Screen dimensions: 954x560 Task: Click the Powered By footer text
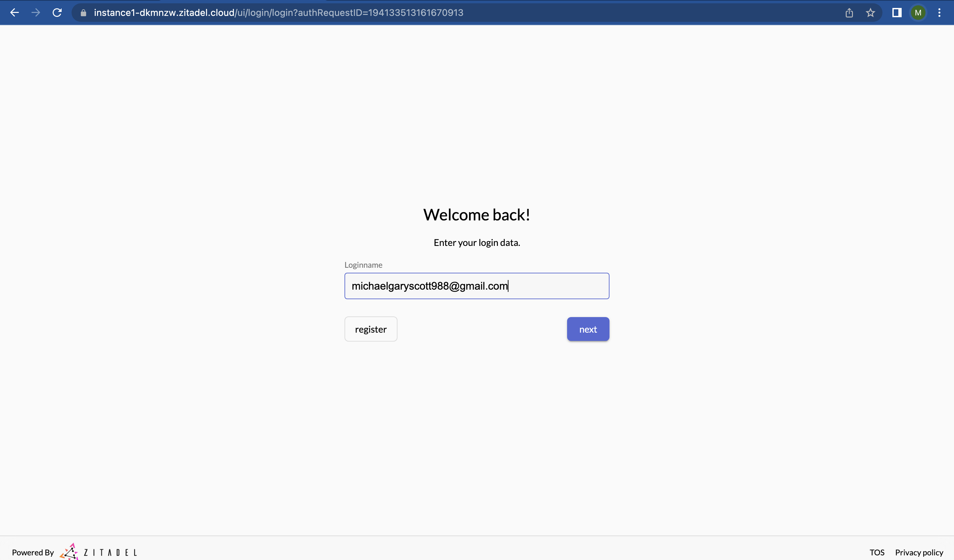click(33, 552)
